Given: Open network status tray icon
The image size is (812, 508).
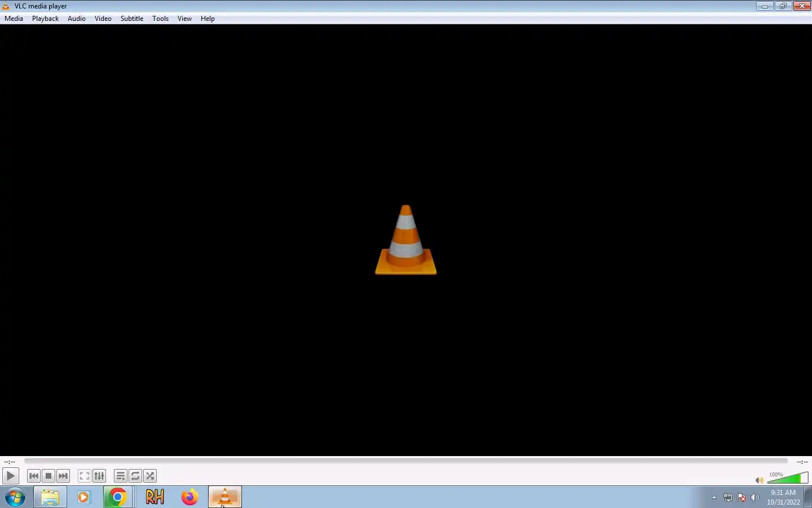Looking at the screenshot, I should (728, 497).
